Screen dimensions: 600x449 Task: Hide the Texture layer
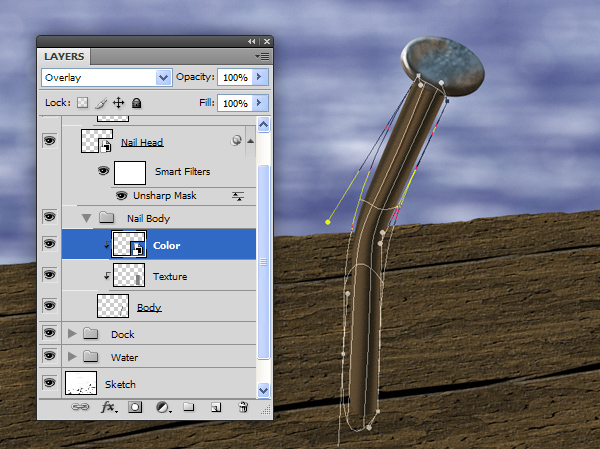(x=49, y=274)
